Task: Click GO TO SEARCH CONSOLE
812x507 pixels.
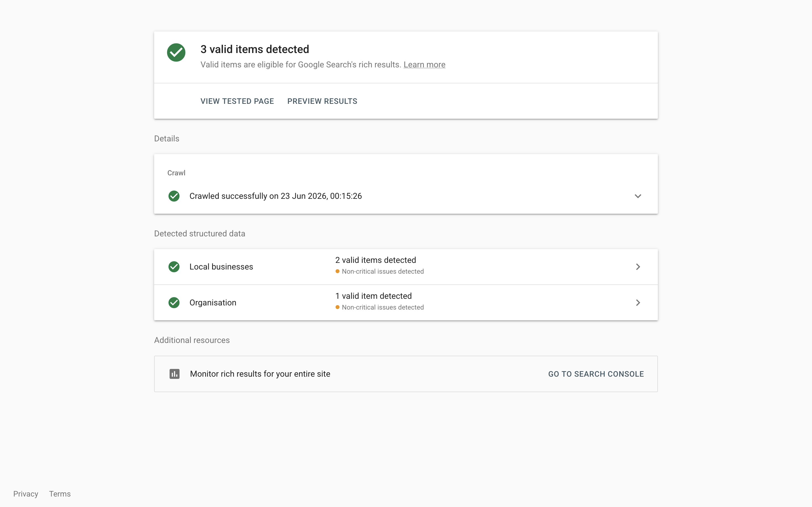Action: (596, 374)
